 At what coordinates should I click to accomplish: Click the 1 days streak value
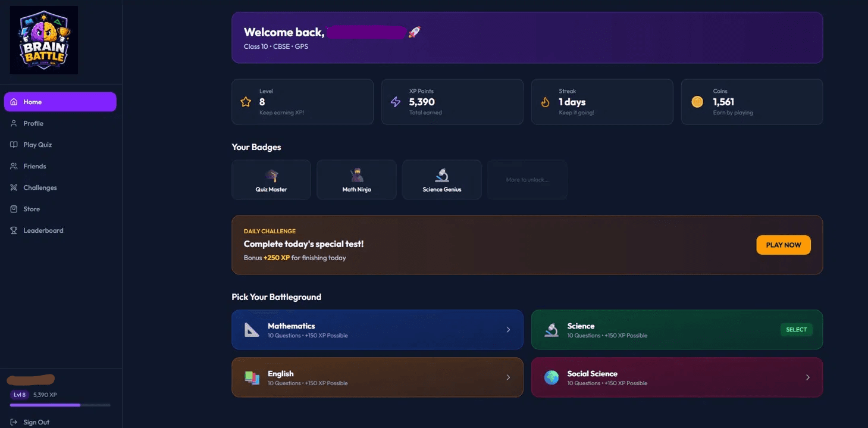pyautogui.click(x=572, y=102)
